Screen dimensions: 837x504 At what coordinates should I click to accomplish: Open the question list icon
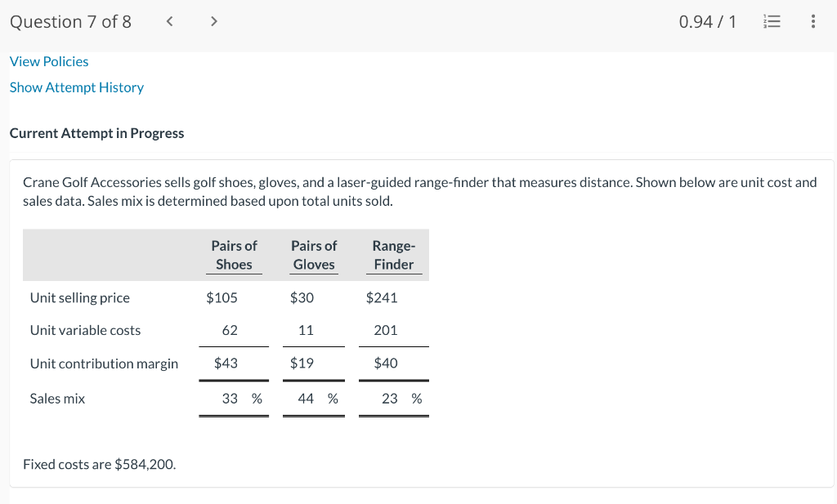click(x=772, y=21)
